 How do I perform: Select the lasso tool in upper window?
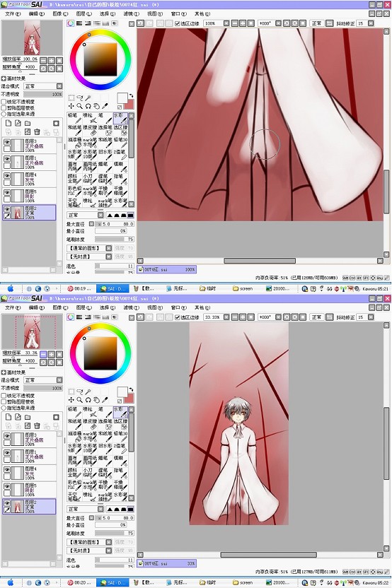tap(79, 98)
